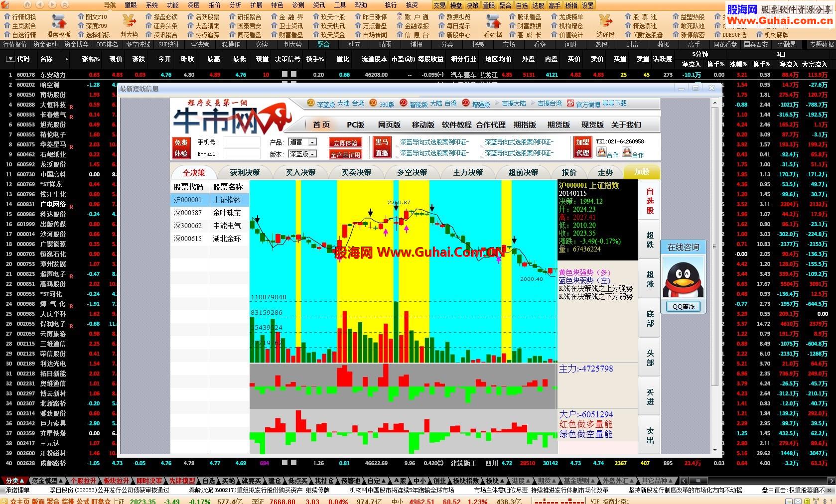836x504 pixels.
Task: Toggle 卖出 side button in dialog
Action: tap(650, 436)
